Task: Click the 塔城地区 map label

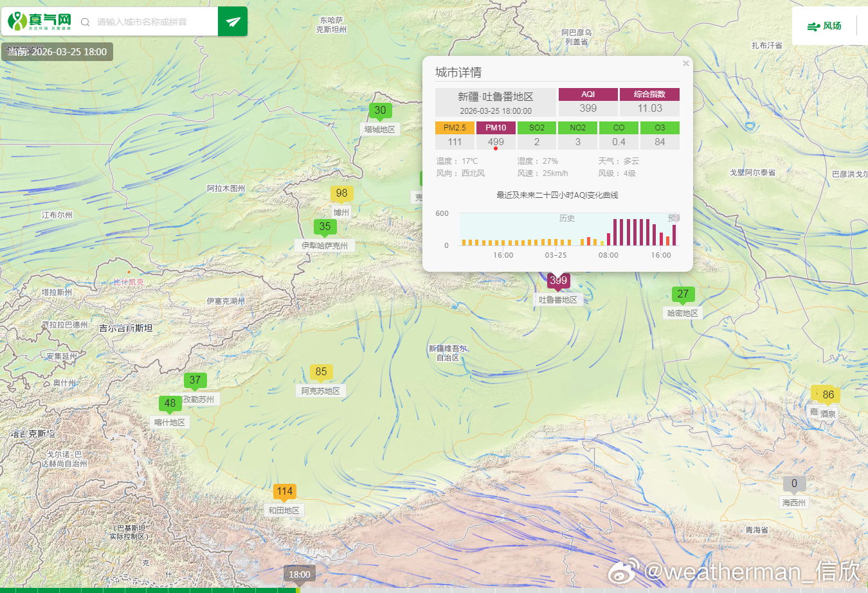Action: (380, 129)
